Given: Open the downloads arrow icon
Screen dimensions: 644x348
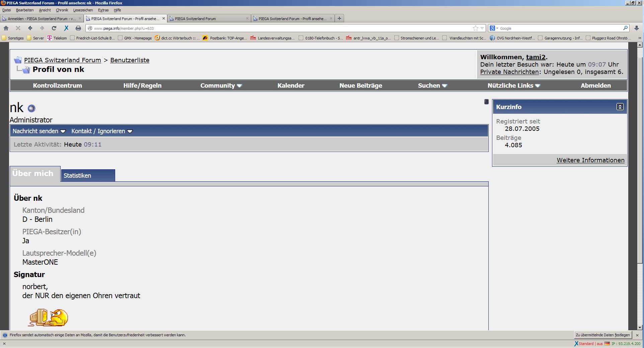Looking at the screenshot, I should point(637,28).
